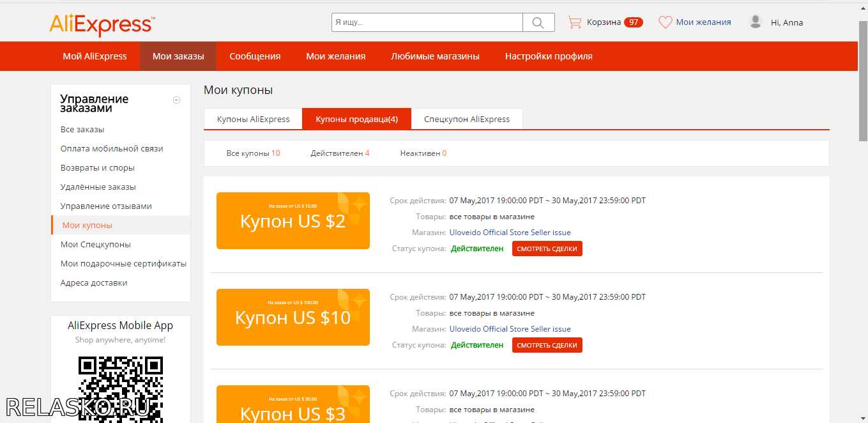Click the Купон US $10 coupon card
The width and height of the screenshot is (868, 423).
click(293, 317)
